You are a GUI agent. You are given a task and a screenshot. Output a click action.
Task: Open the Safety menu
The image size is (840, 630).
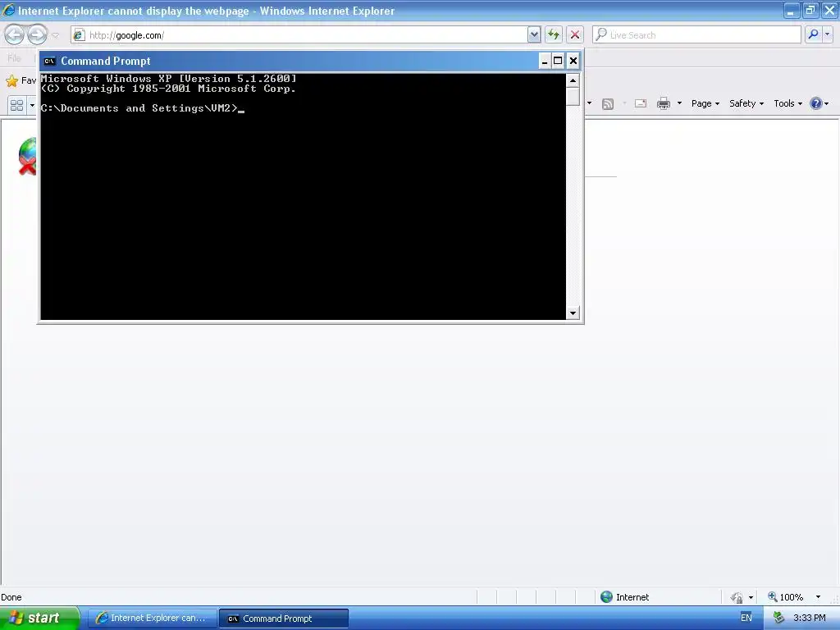click(x=746, y=103)
